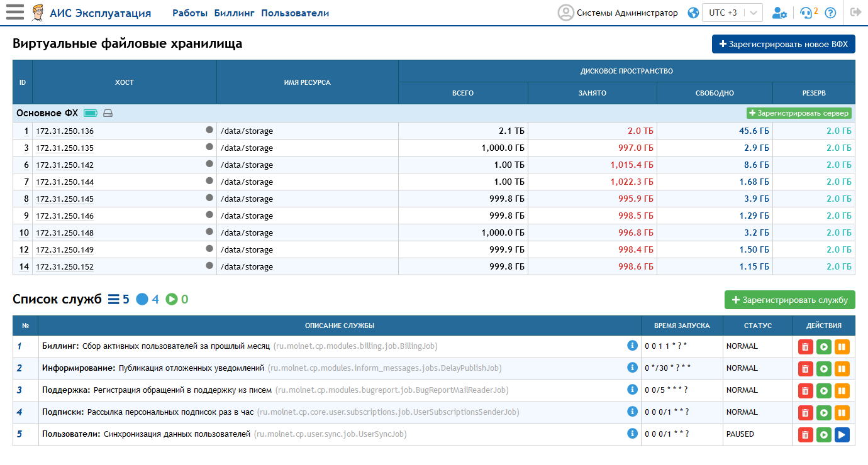Image resolution: width=868 pixels, height=465 pixels.
Task: Open the Биллинг menu
Action: [235, 13]
